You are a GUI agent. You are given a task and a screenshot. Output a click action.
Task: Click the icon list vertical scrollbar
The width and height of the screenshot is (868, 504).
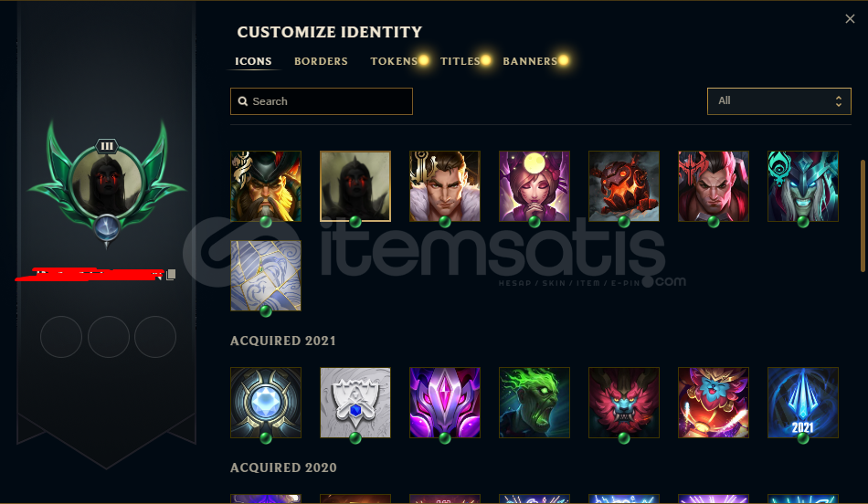[863, 215]
